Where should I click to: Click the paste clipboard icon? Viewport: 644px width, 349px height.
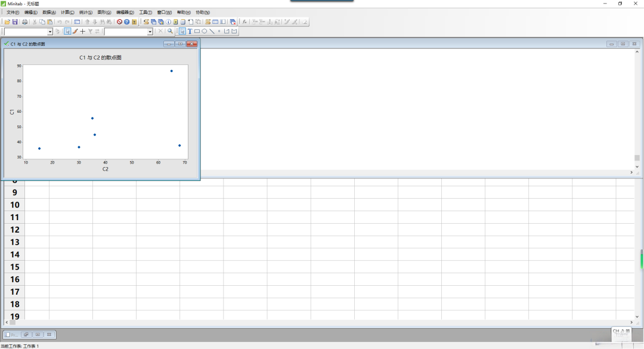(49, 22)
